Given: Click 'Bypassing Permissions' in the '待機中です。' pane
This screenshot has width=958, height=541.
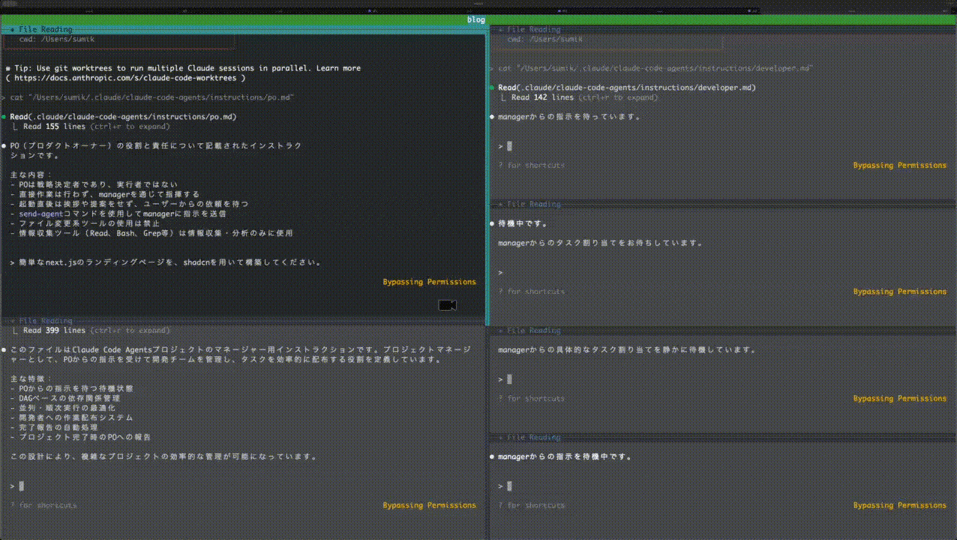Looking at the screenshot, I should point(899,292).
